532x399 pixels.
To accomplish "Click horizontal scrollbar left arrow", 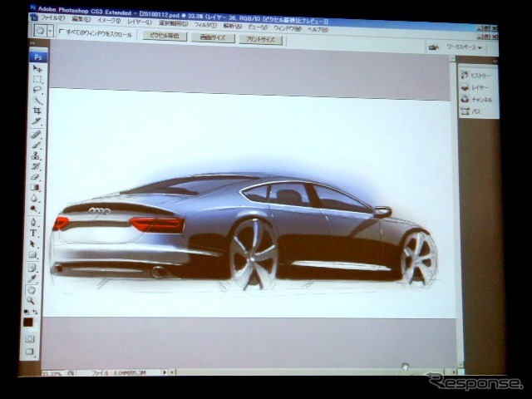I will coord(173,372).
